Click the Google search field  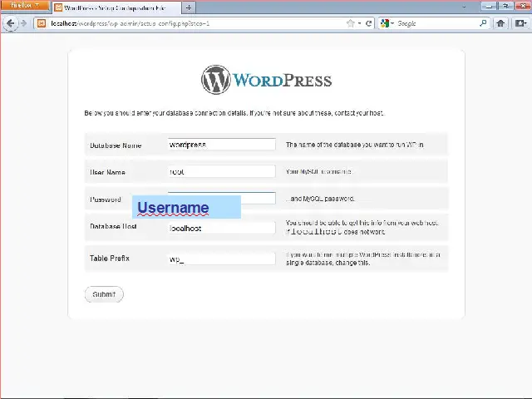point(437,23)
